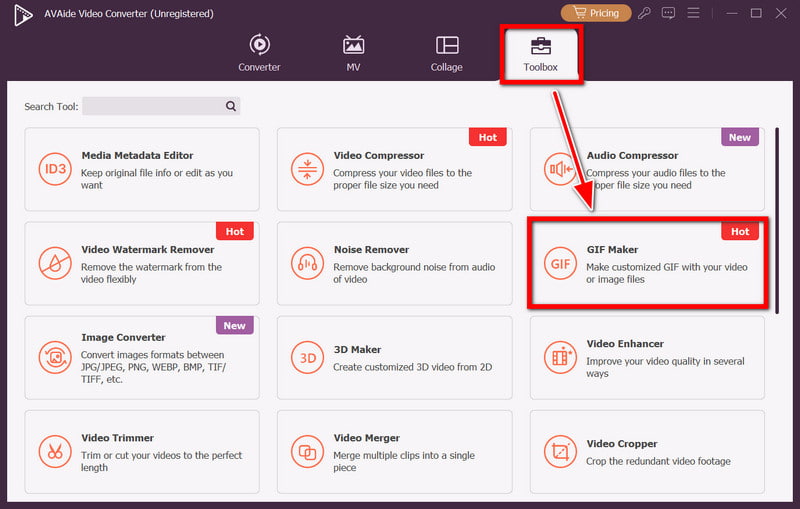Click the Video Trimmer scissors icon
The image size is (800, 509).
55,452
